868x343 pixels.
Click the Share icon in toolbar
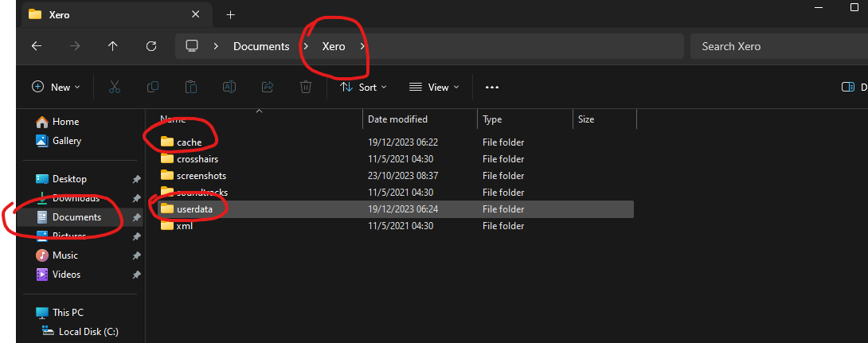[268, 88]
